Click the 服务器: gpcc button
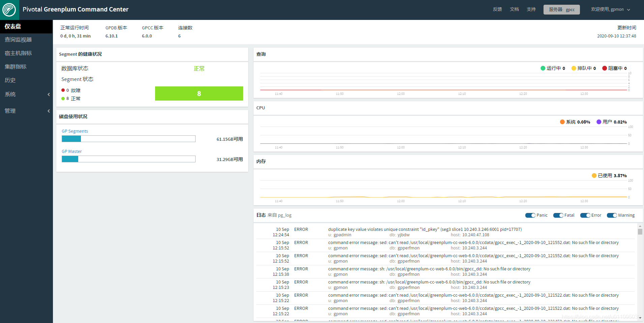644x323 pixels. tap(561, 9)
